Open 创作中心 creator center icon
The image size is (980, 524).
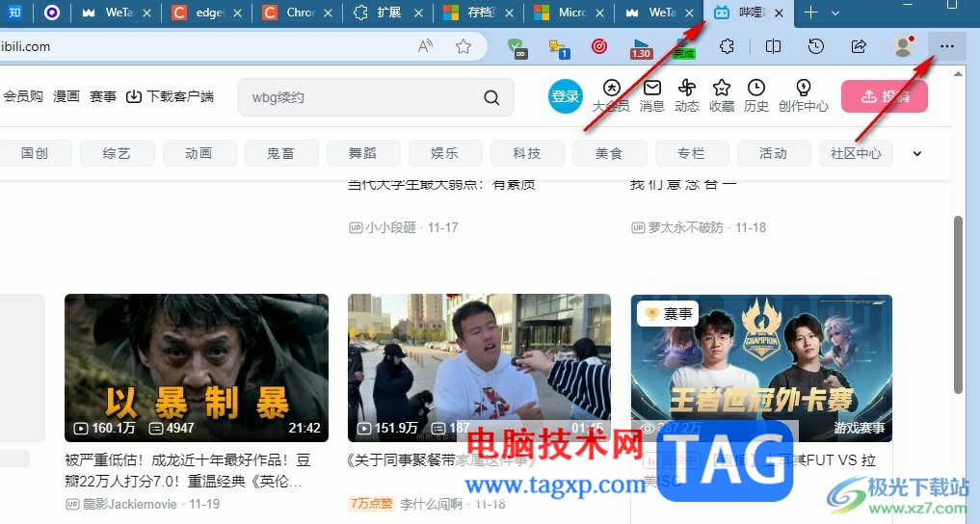804,96
